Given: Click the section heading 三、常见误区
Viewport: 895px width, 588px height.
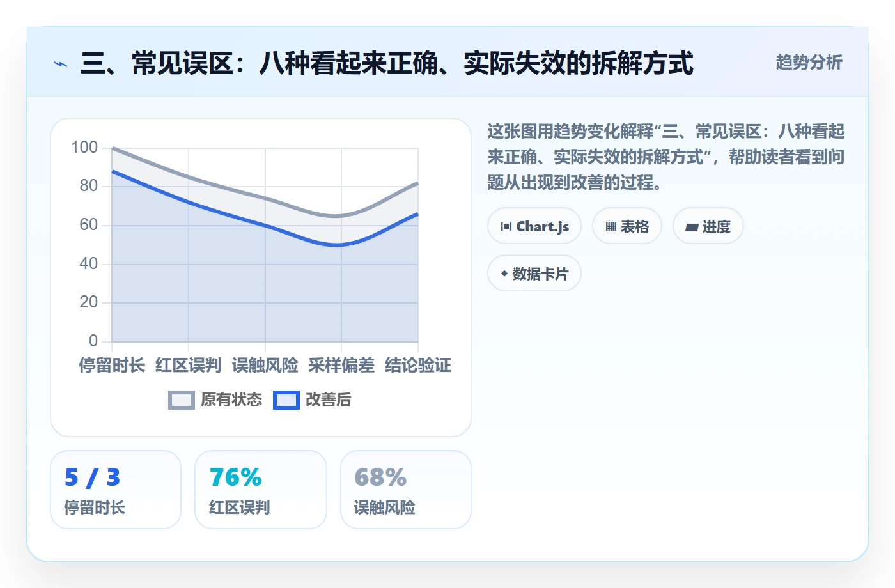Looking at the screenshot, I should (387, 63).
